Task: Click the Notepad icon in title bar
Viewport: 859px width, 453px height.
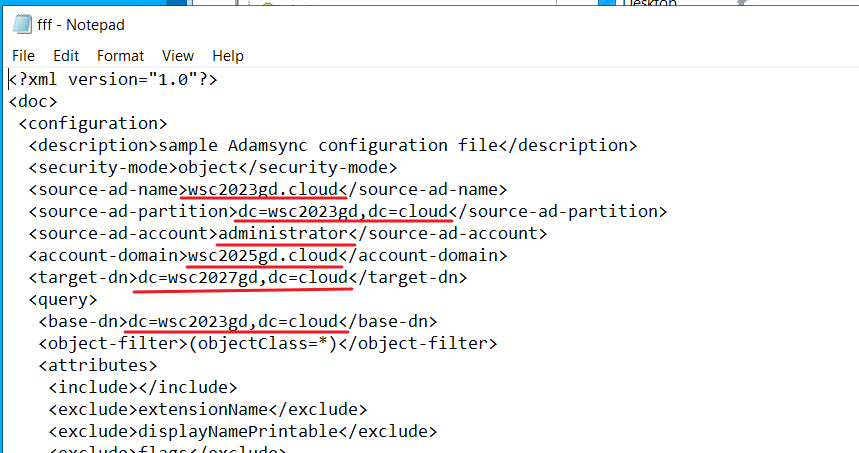Action: click(x=22, y=25)
